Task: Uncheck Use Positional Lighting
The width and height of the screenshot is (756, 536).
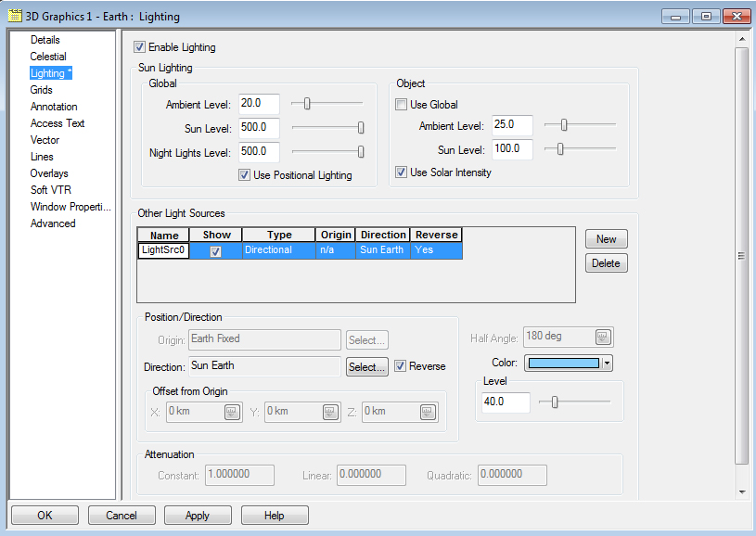Action: pyautogui.click(x=245, y=175)
